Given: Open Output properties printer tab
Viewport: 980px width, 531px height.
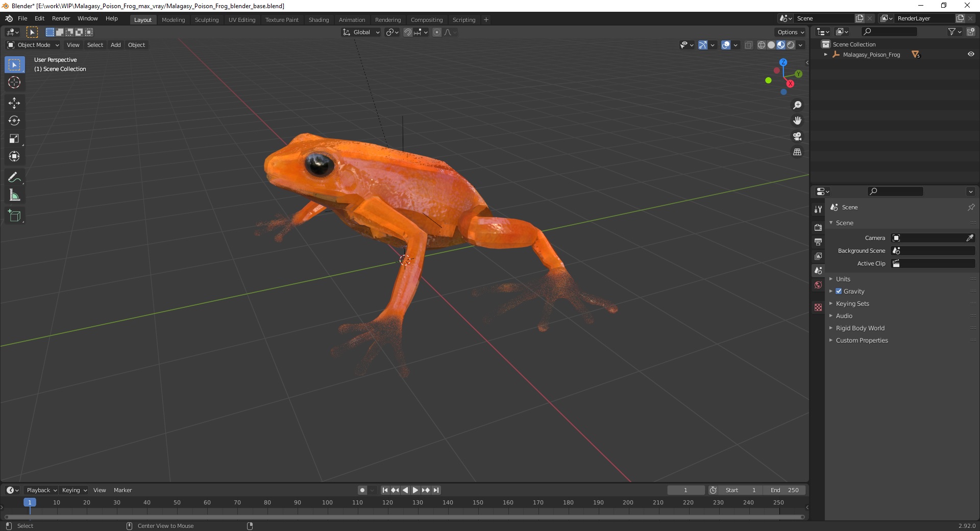Looking at the screenshot, I should tap(818, 242).
